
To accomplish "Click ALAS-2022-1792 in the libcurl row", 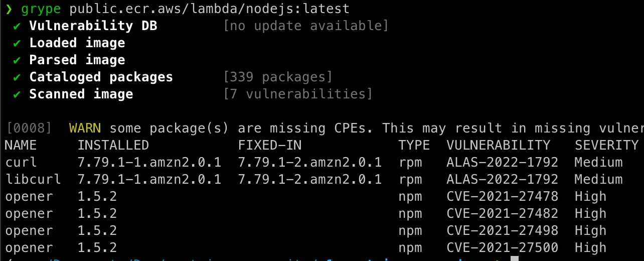I will click(x=502, y=179).
